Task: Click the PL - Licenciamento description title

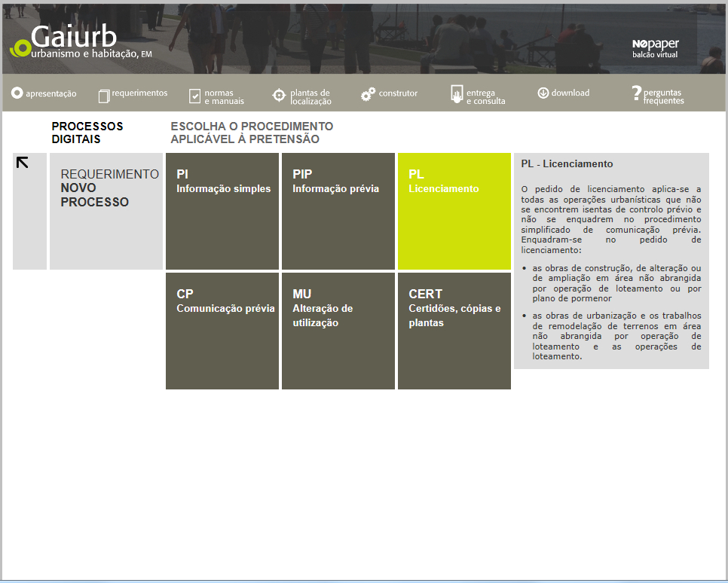Action: (567, 163)
